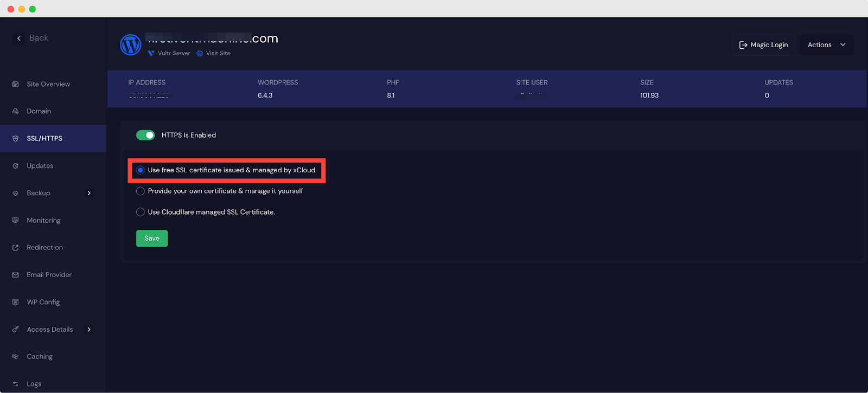Click the Caching sidebar icon
This screenshot has width=868, height=393.
click(15, 357)
